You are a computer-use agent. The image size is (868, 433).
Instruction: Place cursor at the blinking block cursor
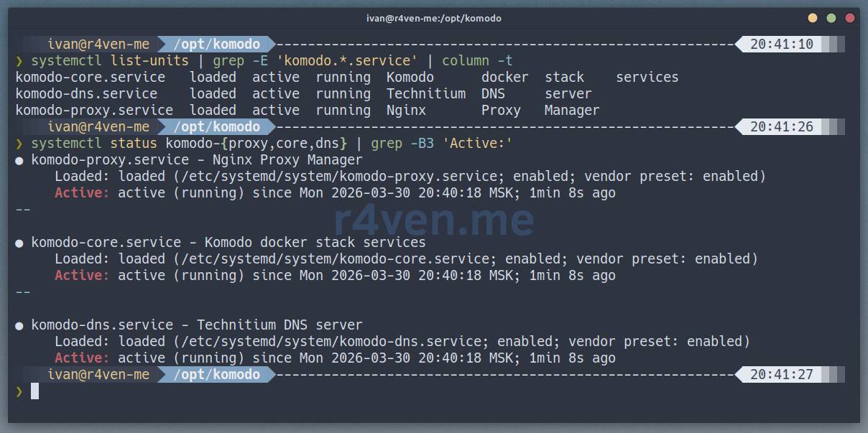[x=34, y=391]
